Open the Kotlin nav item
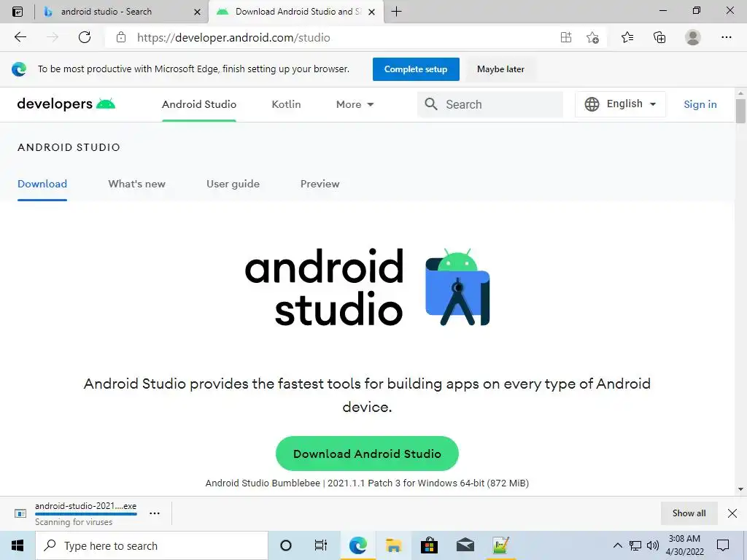This screenshot has height=560, width=747. point(286,104)
